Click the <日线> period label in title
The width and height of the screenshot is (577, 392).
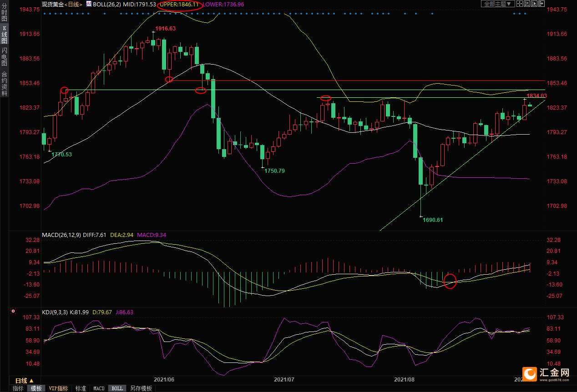coord(73,4)
